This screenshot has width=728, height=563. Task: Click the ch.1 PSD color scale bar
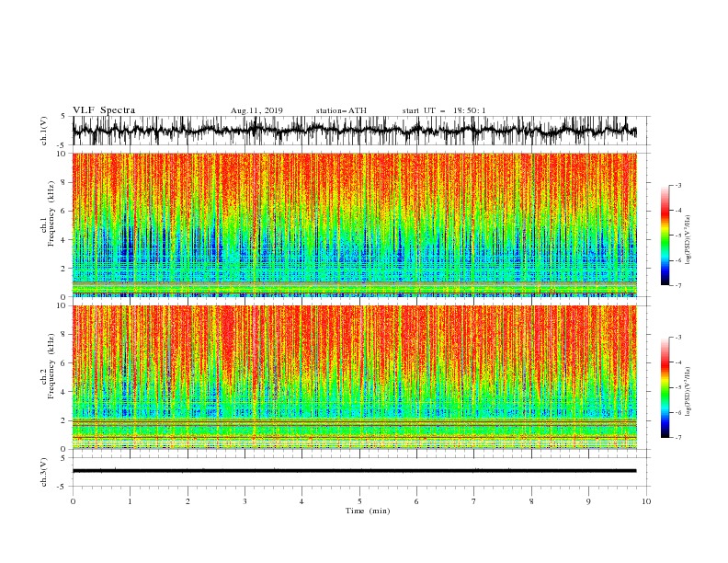(x=665, y=236)
